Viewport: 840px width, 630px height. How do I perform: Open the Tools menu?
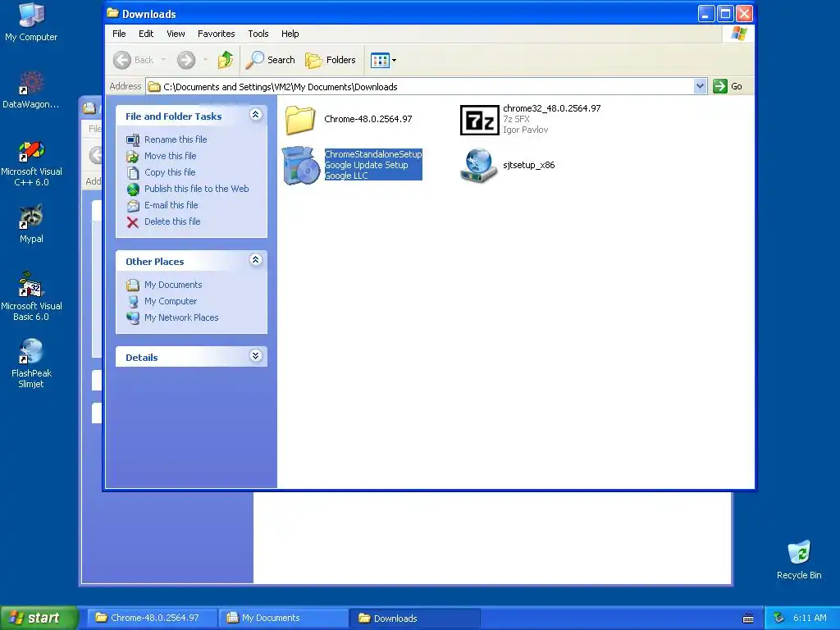(x=258, y=34)
